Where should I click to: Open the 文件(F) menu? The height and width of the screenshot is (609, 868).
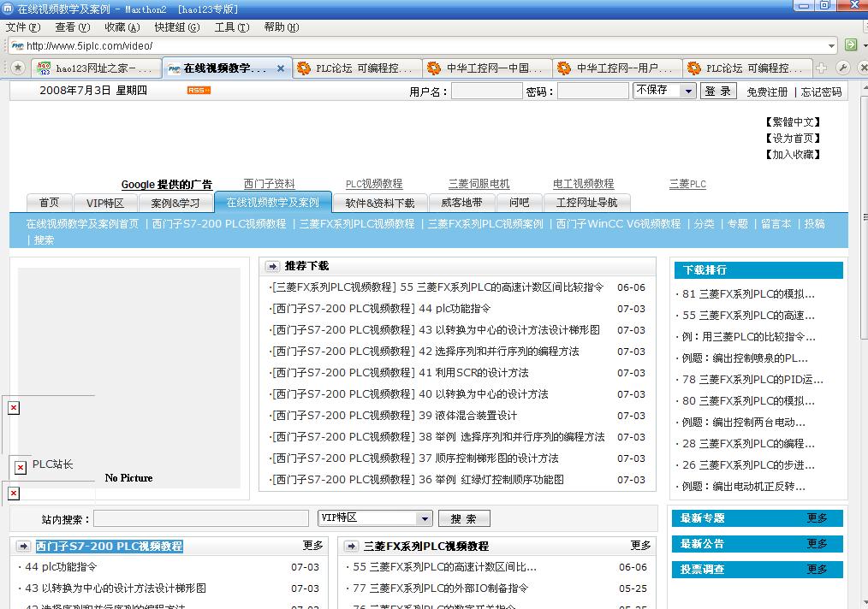[x=23, y=27]
